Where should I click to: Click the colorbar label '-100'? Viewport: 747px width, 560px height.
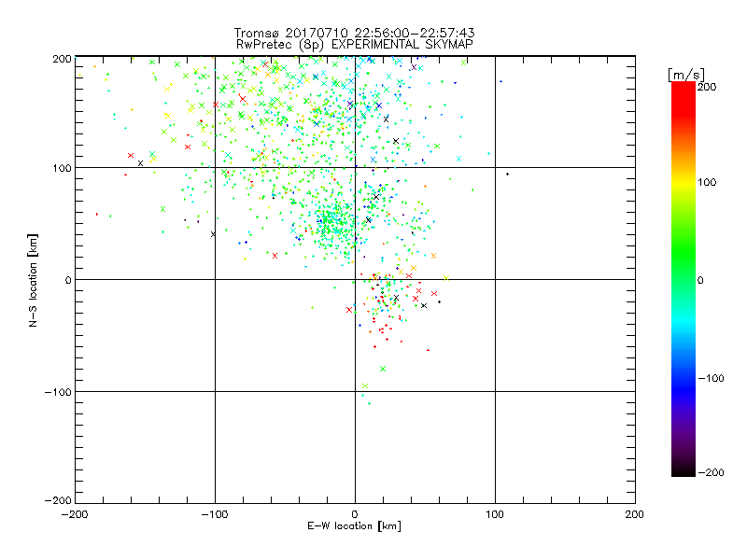coord(711,379)
